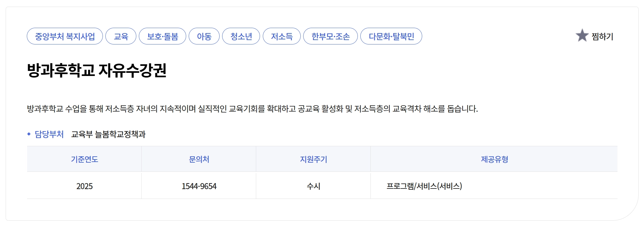Viewport: 644px width, 226px height.
Task: Click the 청소년 tag
Action: (241, 36)
